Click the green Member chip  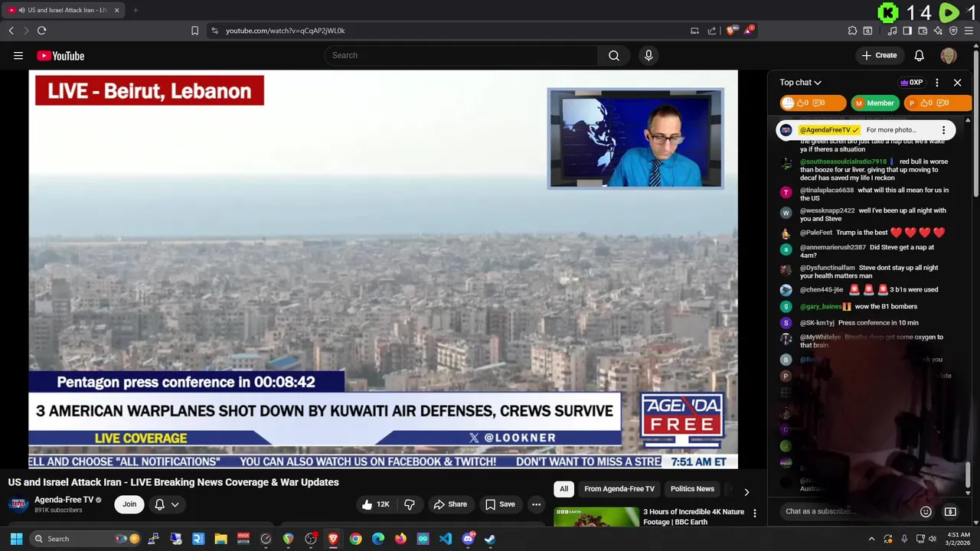874,103
